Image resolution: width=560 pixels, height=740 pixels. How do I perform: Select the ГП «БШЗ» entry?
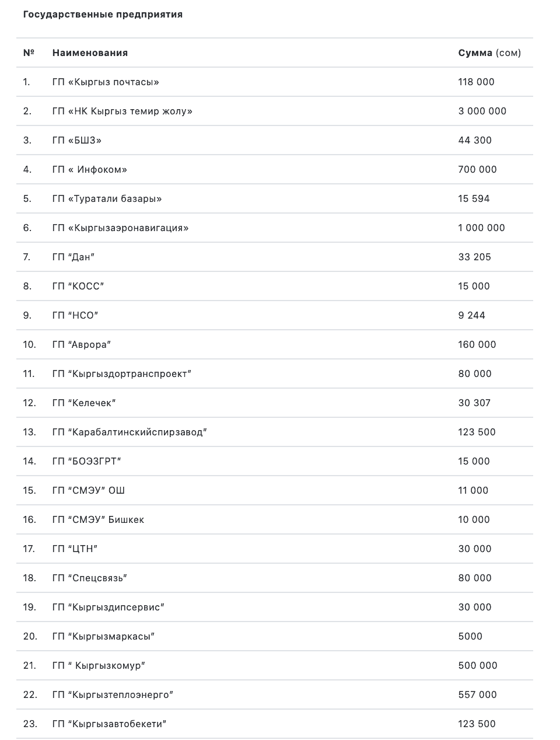point(76,141)
